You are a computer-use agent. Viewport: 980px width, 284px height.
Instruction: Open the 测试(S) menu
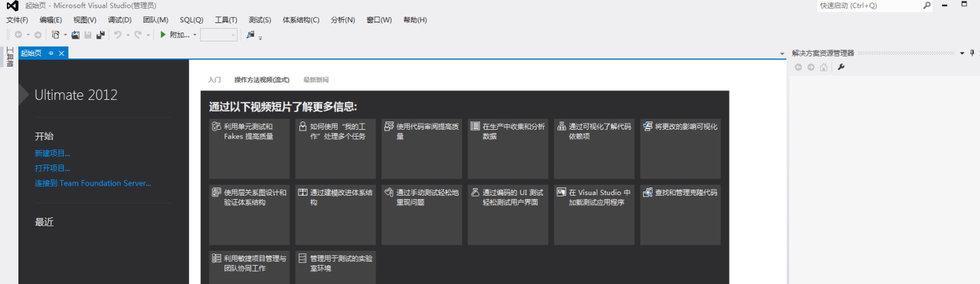(x=260, y=20)
